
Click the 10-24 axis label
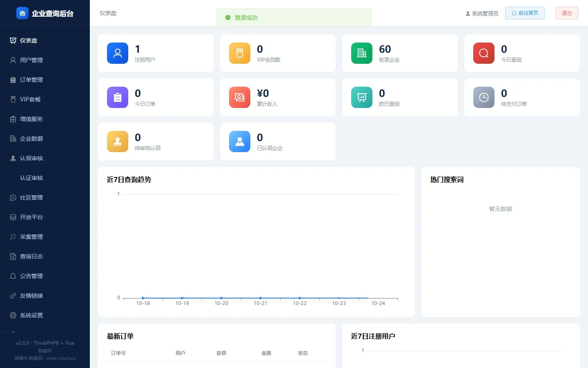tap(378, 303)
